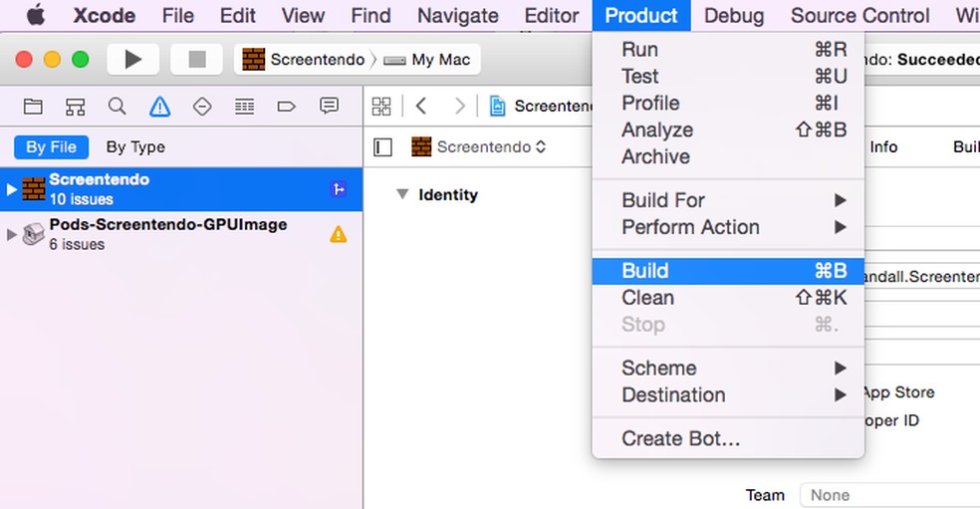Viewport: 980px width, 509px height.
Task: Open the Breakpoint navigator icon
Action: [x=286, y=107]
